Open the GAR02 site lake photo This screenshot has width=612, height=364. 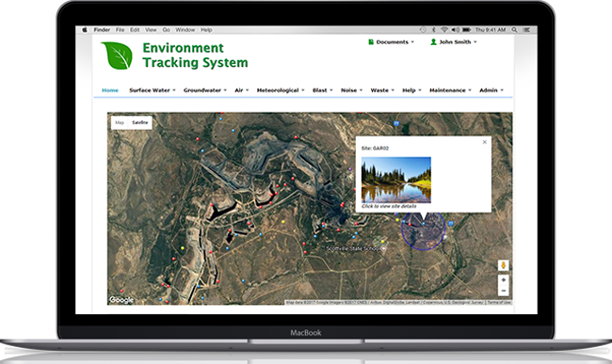coord(396,180)
